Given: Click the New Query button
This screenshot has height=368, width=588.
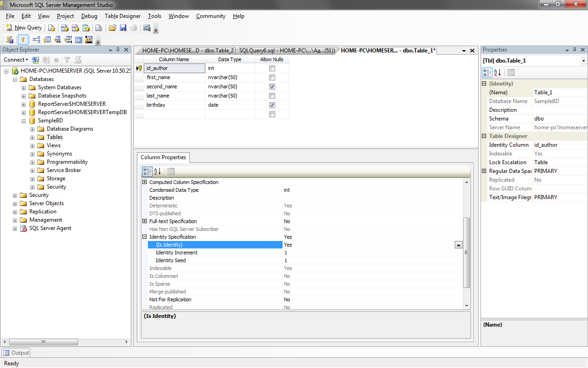Looking at the screenshot, I should (23, 28).
